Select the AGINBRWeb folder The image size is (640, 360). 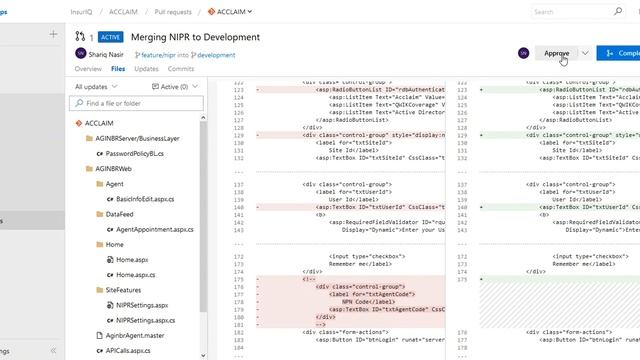(x=109, y=169)
